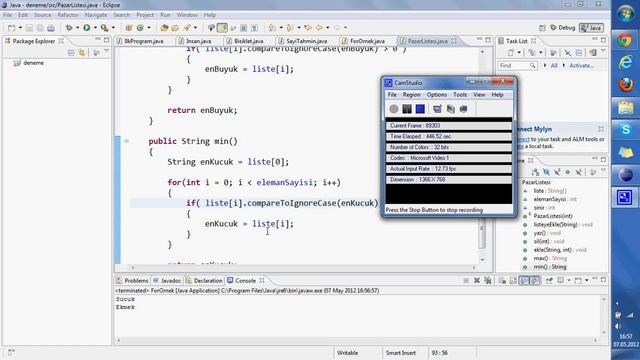Open Console display selected dropdown arrow
Screen dimensions: 640x360
point(568,280)
